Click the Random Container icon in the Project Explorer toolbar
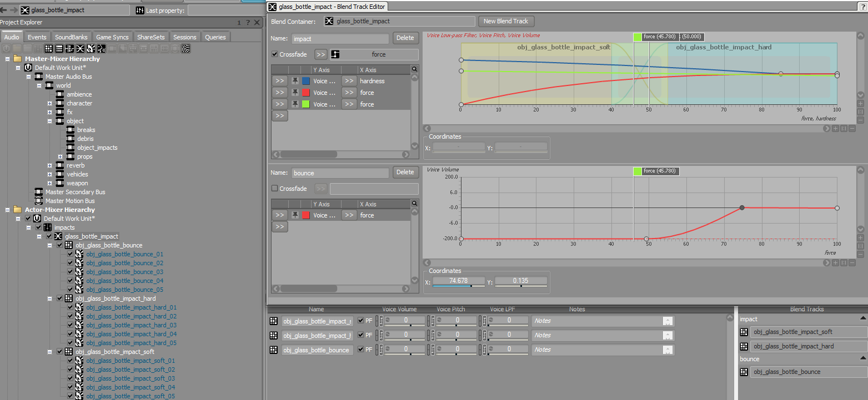868x400 pixels. (49, 49)
